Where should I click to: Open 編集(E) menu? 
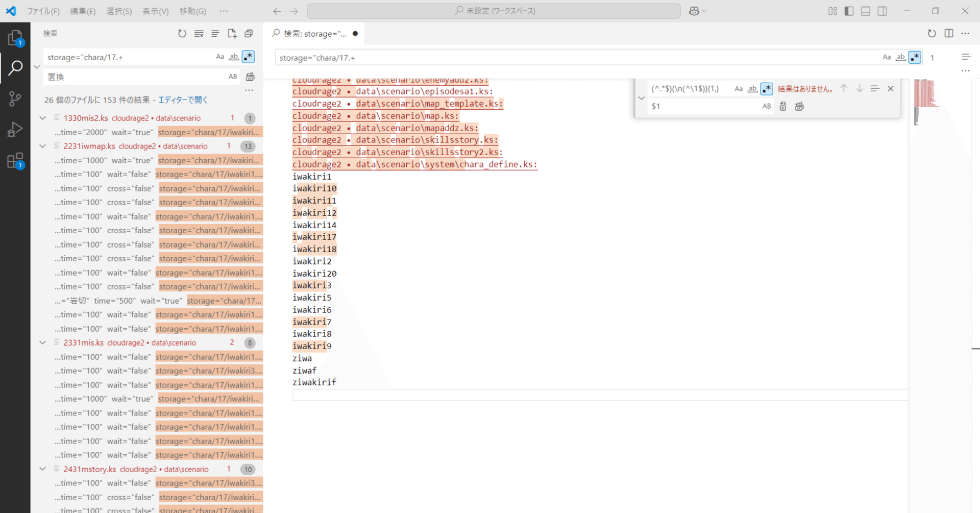[83, 11]
